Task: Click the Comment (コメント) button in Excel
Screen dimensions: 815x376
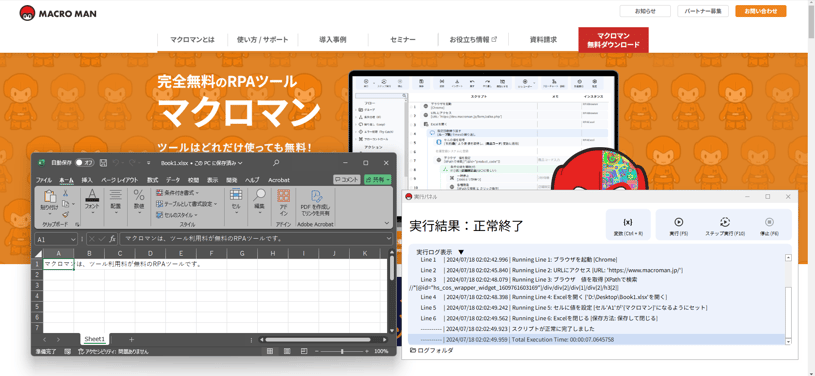Action: point(347,179)
